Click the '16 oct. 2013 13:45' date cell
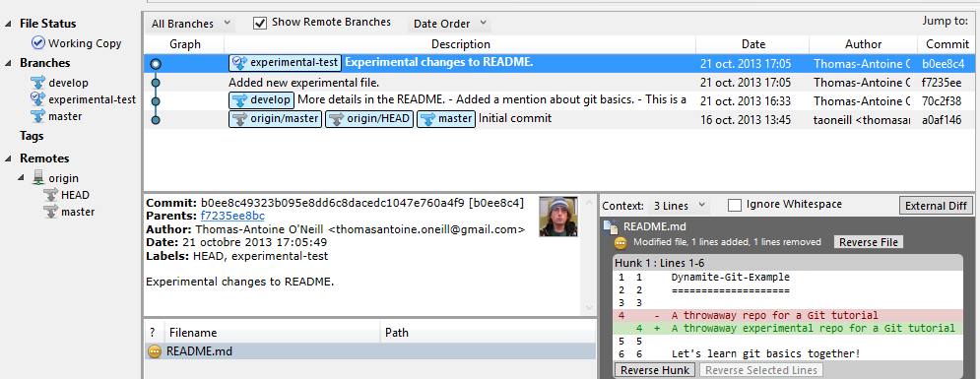This screenshot has height=379, width=980. (746, 119)
